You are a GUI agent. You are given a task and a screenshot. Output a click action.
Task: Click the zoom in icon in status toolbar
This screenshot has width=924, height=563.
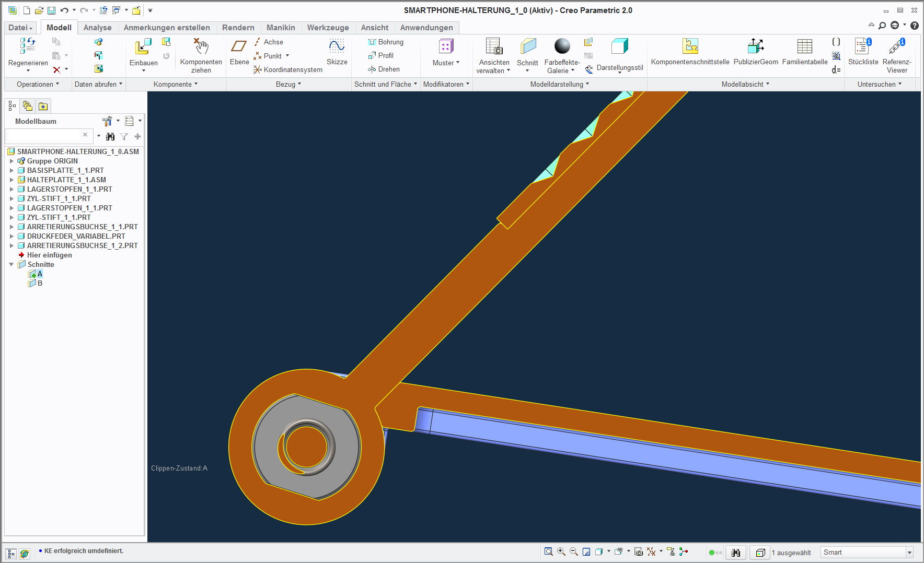(561, 552)
